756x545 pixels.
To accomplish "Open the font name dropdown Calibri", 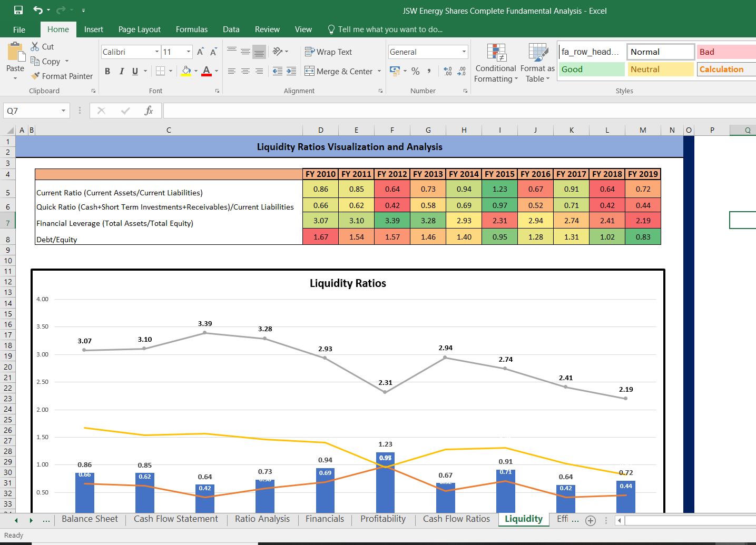I will point(157,52).
